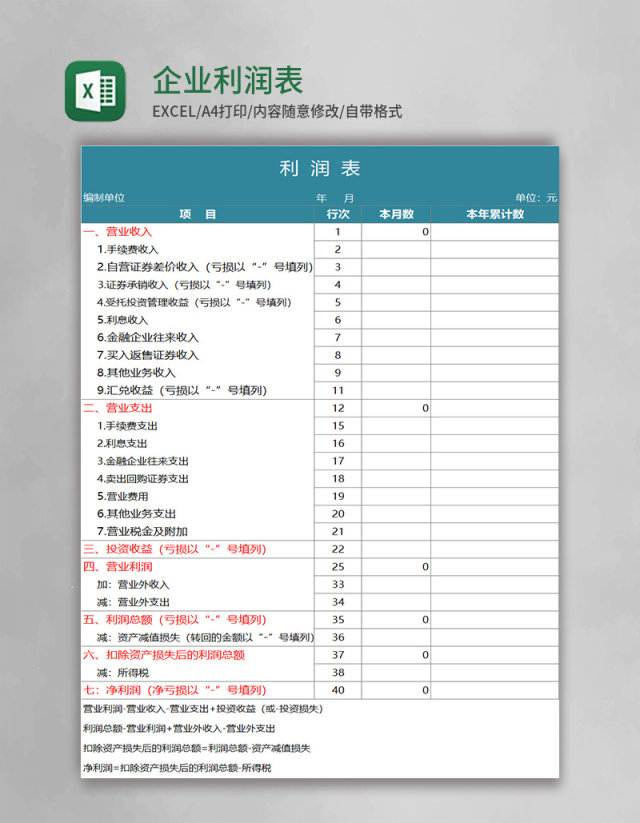Viewport: 640px width, 823px height.
Task: Click the 单位：元 label
Action: click(x=536, y=198)
